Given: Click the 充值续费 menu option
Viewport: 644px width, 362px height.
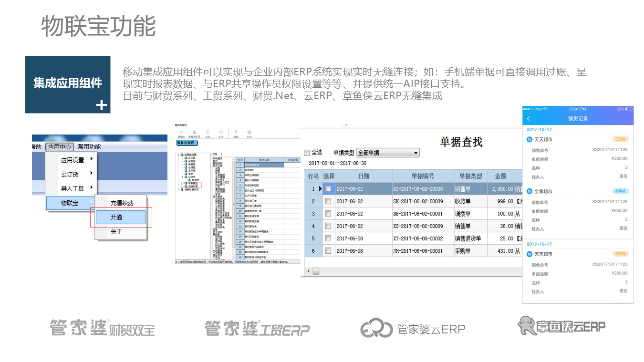Looking at the screenshot, I should click(x=122, y=203).
